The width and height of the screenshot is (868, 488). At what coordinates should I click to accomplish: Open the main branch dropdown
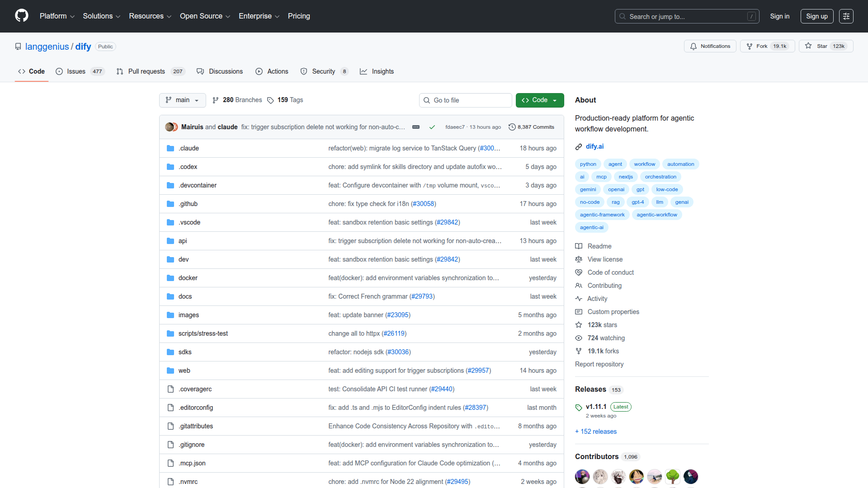pyautogui.click(x=182, y=100)
